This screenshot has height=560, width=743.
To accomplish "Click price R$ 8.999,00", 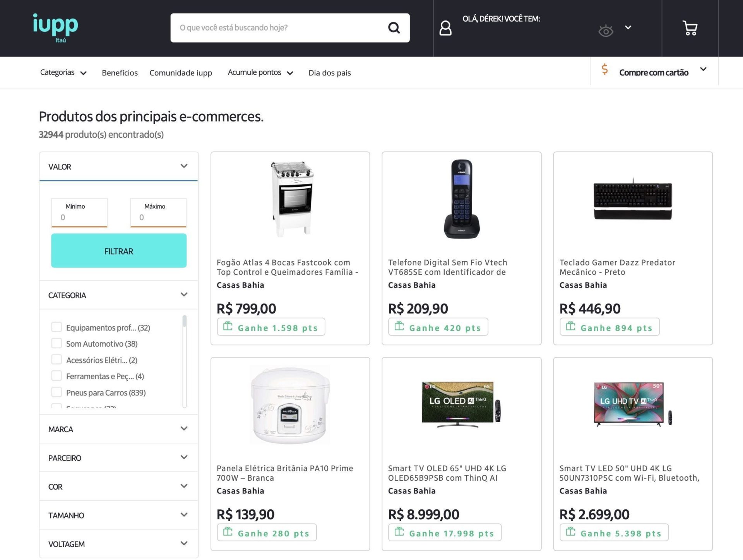I will click(x=423, y=514).
